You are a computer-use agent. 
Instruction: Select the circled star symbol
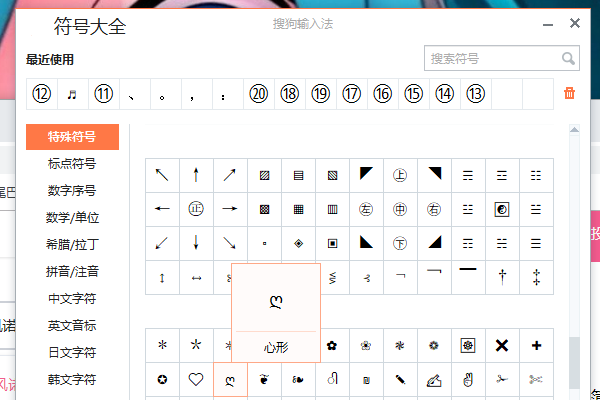tap(162, 379)
